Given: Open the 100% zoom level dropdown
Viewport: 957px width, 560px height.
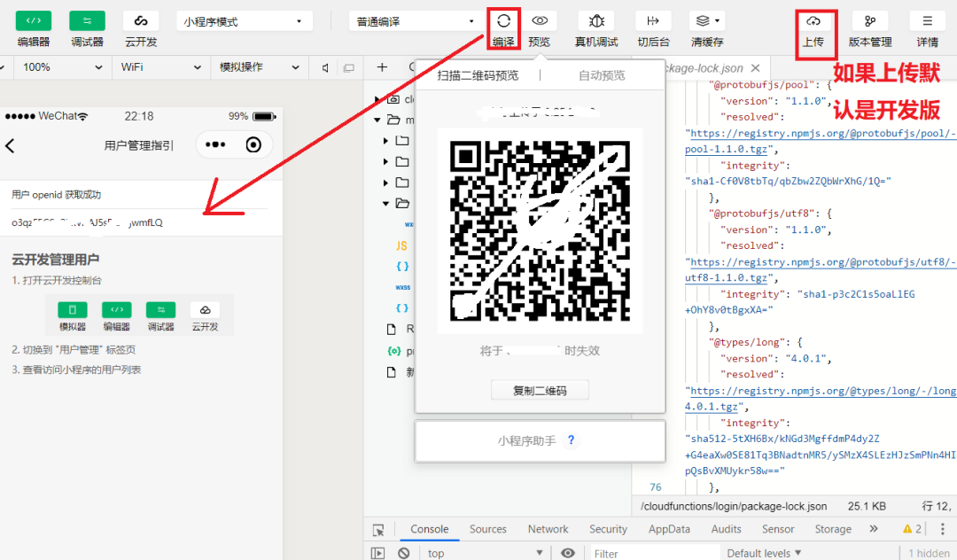Looking at the screenshot, I should point(62,67).
